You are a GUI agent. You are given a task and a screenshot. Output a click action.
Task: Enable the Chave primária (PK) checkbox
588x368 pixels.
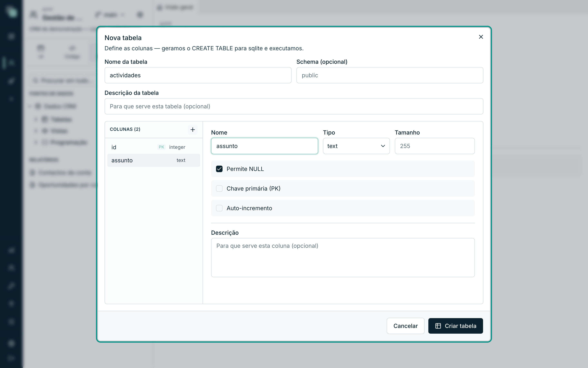click(x=219, y=189)
